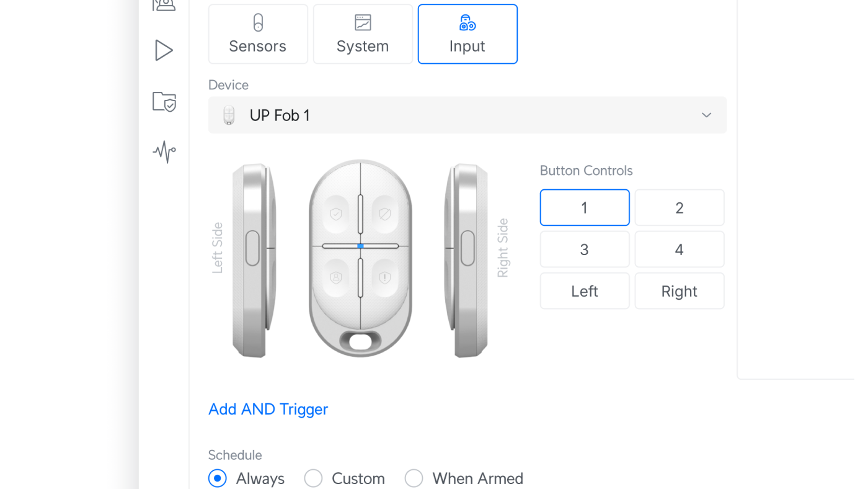Choose button control 2

point(680,208)
